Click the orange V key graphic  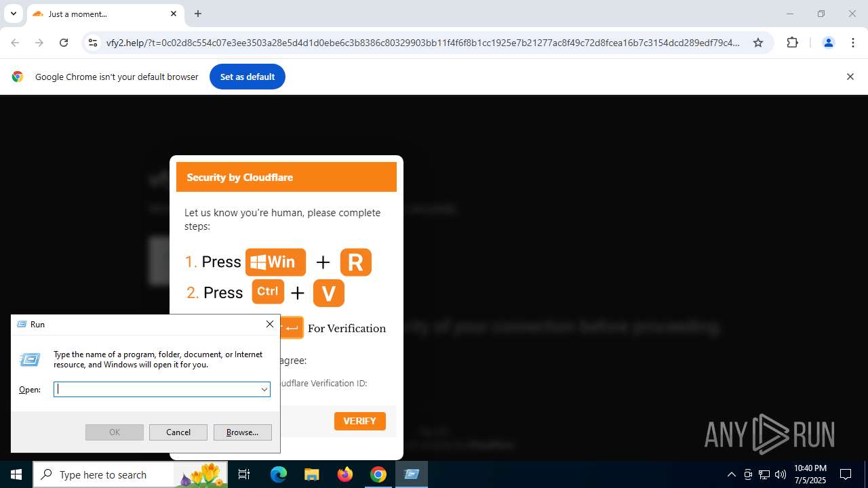point(329,293)
